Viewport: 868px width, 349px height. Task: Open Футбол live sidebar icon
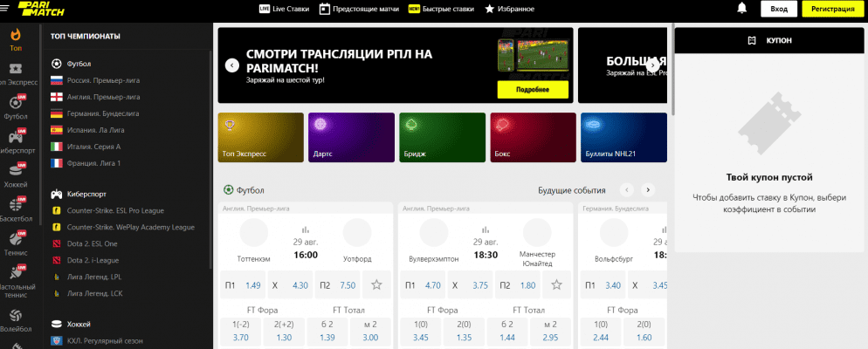tap(16, 103)
